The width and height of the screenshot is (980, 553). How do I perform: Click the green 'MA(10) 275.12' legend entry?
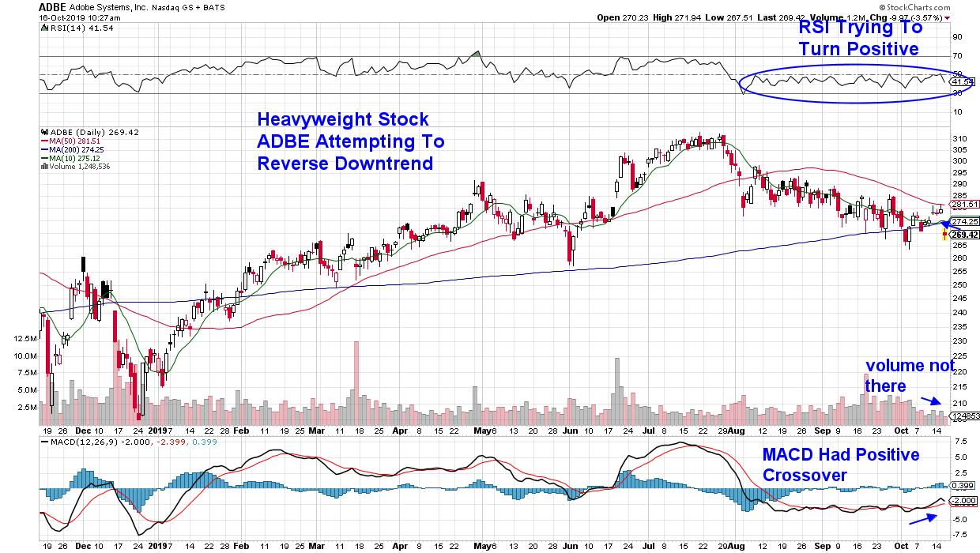click(70, 158)
